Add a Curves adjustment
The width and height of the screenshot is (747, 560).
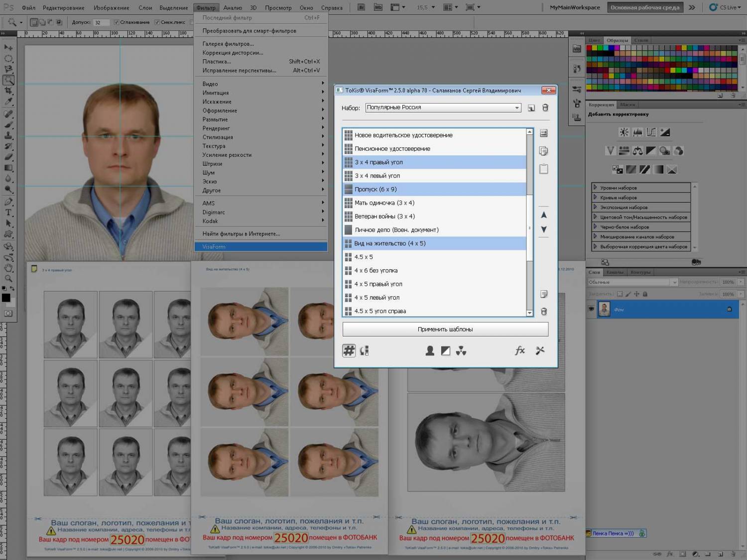(651, 132)
